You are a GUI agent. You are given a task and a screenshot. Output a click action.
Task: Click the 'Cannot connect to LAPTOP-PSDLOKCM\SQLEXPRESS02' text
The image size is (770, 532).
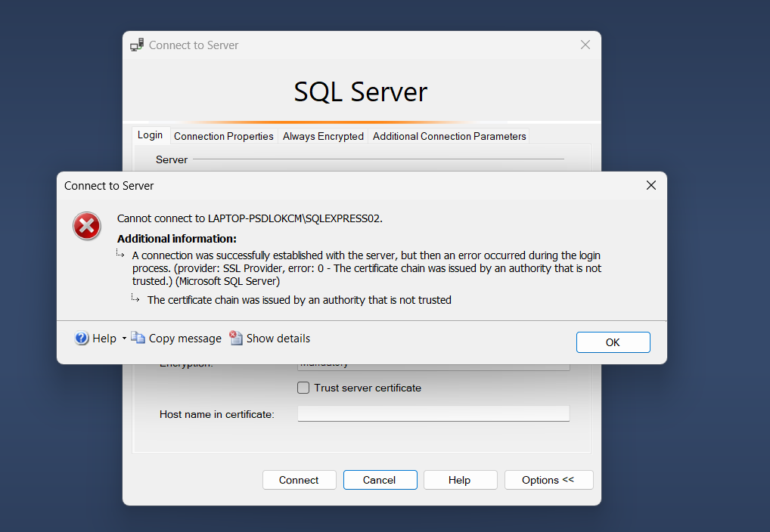[250, 218]
